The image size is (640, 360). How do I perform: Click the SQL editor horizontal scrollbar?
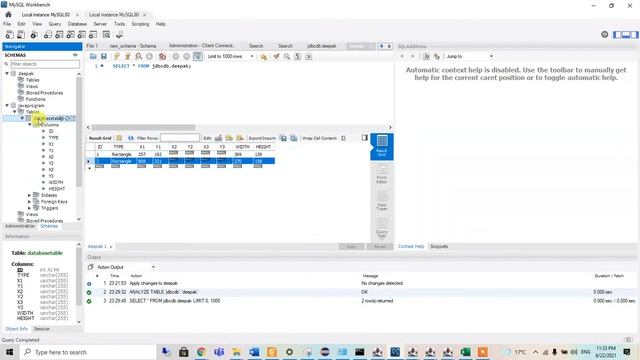[x=143, y=127]
